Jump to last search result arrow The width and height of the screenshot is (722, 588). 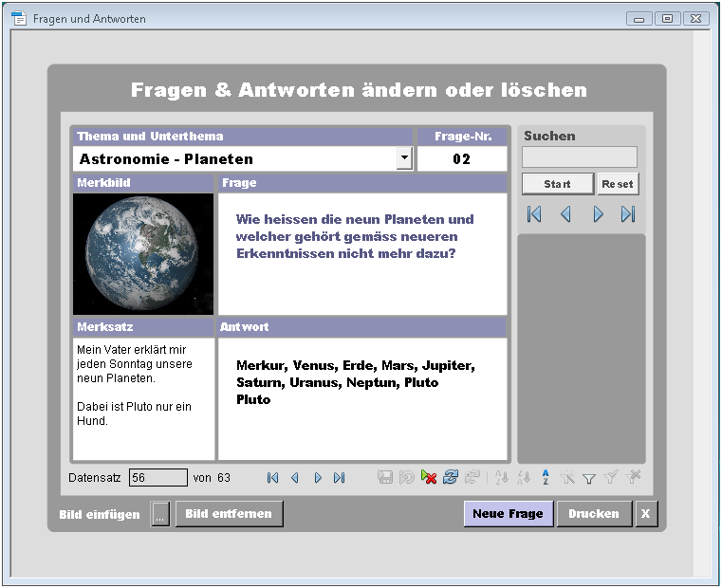coord(628,214)
